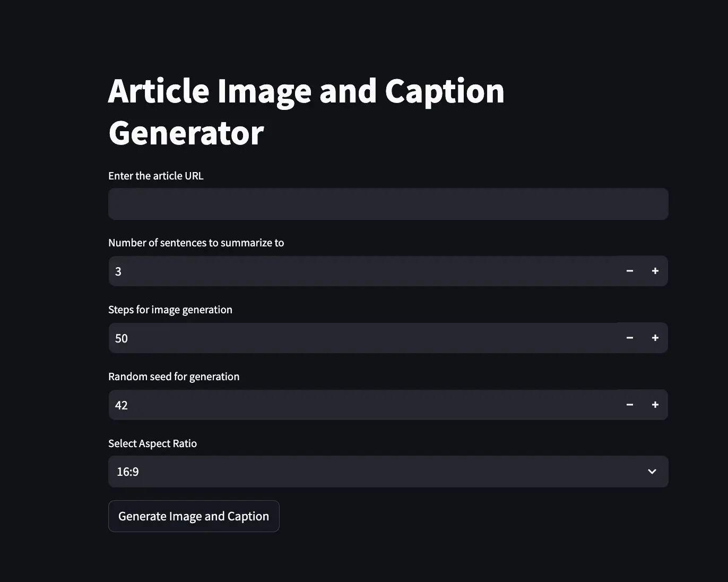Decrease the random seed value
The height and width of the screenshot is (582, 728).
point(630,405)
